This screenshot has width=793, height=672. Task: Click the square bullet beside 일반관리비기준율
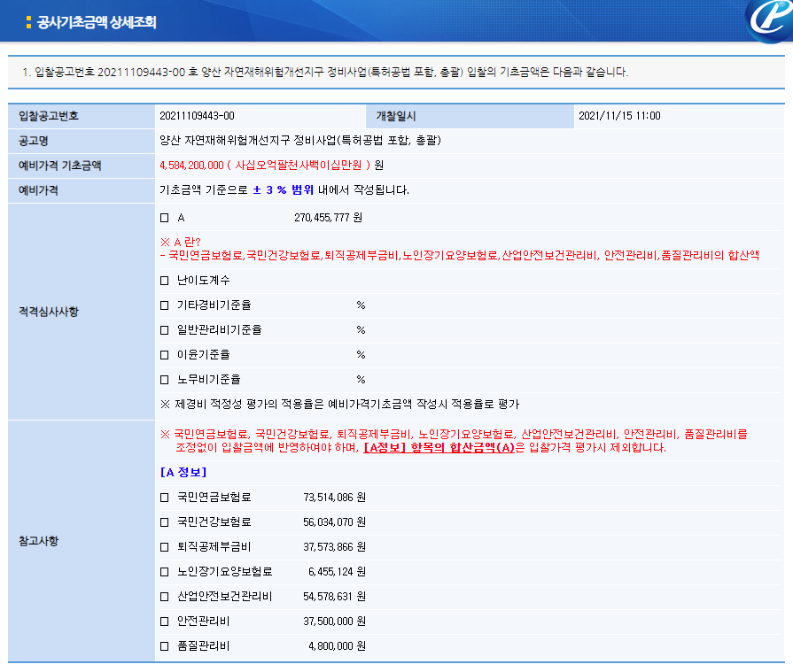[165, 330]
